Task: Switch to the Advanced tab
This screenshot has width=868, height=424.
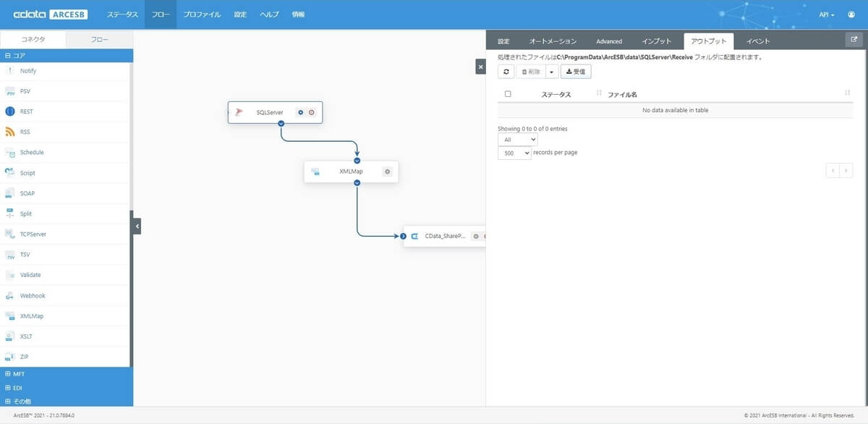Action: (x=609, y=41)
